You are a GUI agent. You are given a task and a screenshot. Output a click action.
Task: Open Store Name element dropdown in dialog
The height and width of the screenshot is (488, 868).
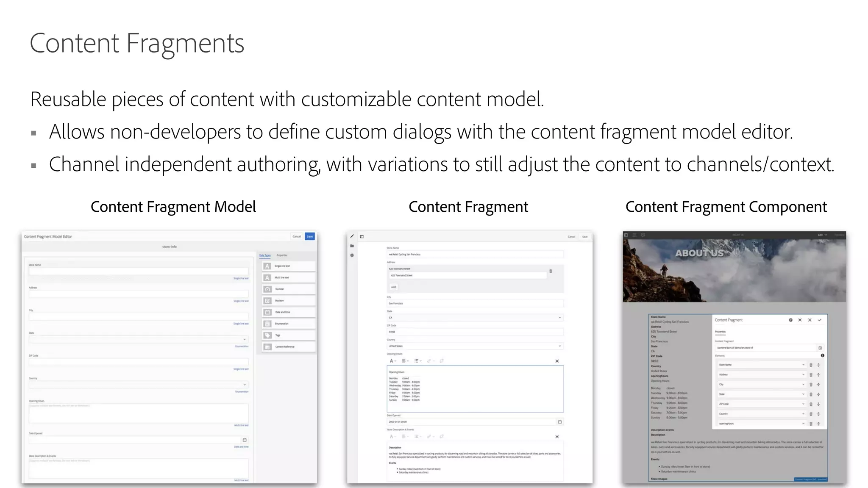tap(762, 365)
